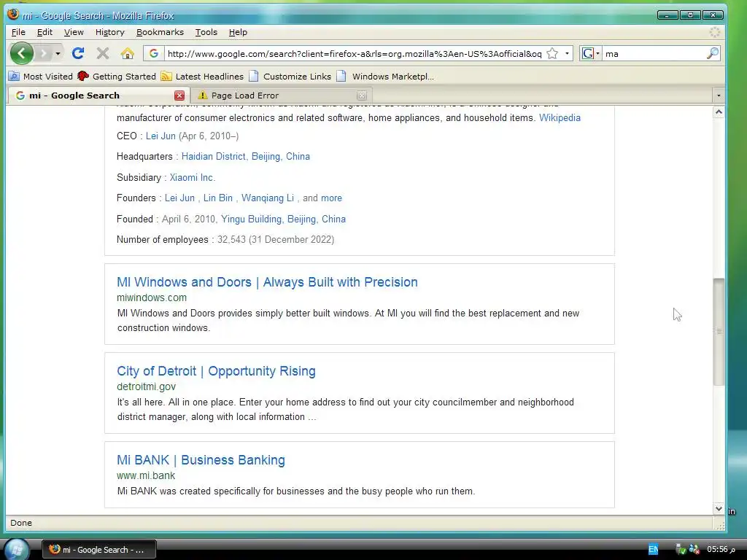Click the EN language indicator in tray
The width and height of the screenshot is (747, 560).
pyautogui.click(x=653, y=550)
